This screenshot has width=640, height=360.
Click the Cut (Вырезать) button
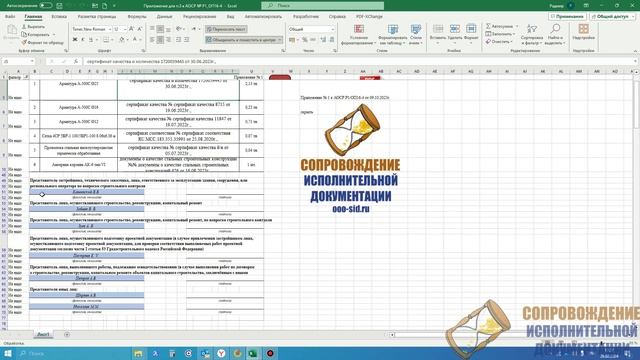(x=33, y=27)
